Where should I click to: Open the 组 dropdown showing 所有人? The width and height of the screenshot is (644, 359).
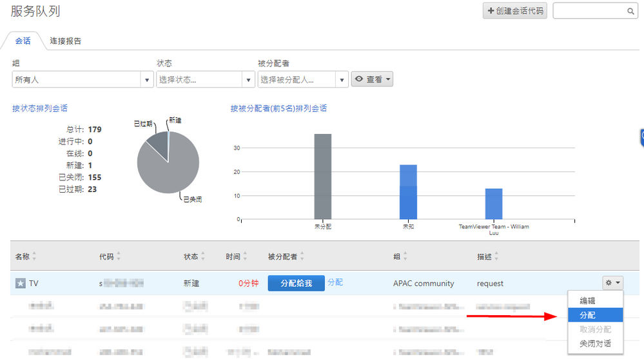[83, 79]
